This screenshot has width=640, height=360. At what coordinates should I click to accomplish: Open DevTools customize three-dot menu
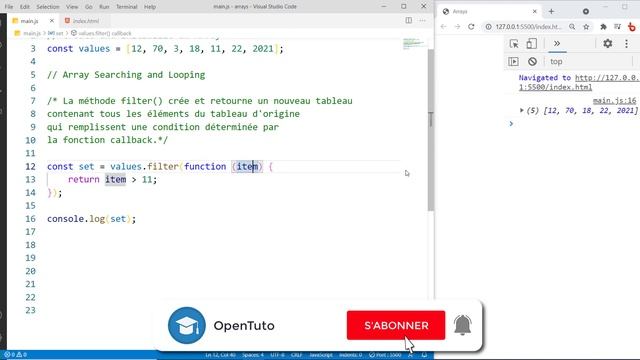(627, 43)
